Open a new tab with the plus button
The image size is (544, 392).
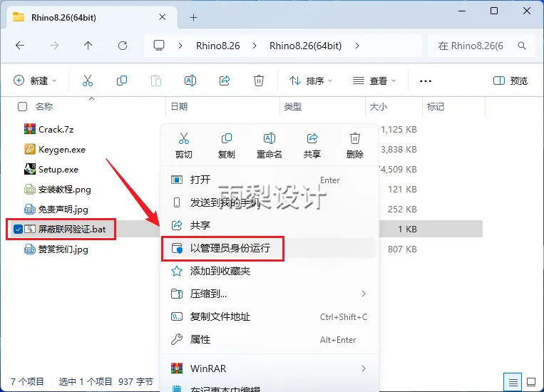194,17
